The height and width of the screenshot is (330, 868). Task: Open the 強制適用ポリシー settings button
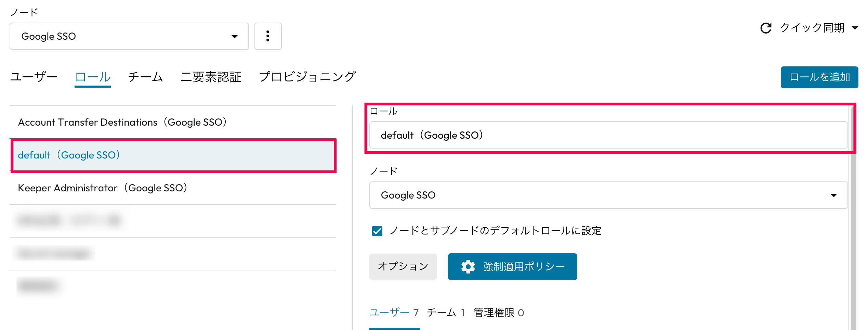tap(512, 266)
